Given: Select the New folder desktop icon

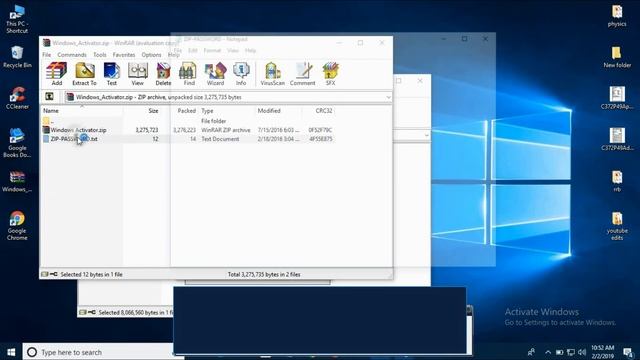Looking at the screenshot, I should click(617, 57).
